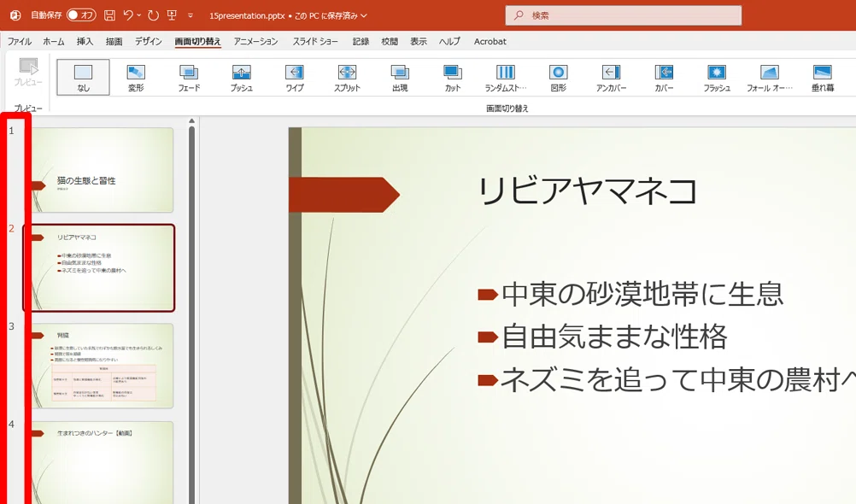The height and width of the screenshot is (504, 856).
Task: Select the なし (None) transition
Action: (84, 78)
